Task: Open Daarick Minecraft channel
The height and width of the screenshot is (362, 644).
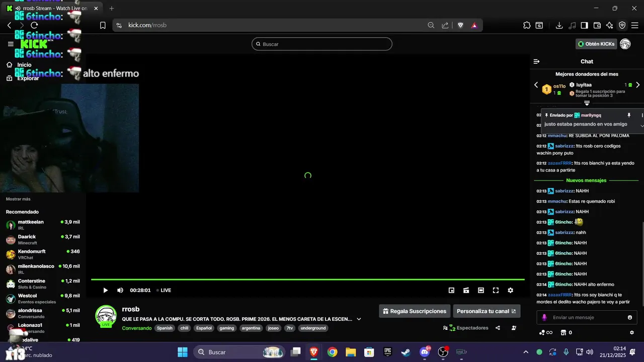Action: coord(43,239)
